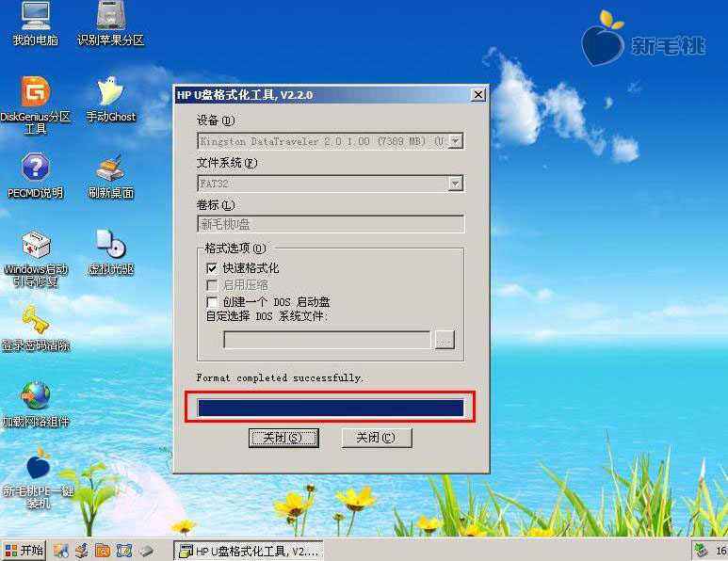The width and height of the screenshot is (728, 561).
Task: Click the 关闭(C) button
Action: [x=377, y=438]
